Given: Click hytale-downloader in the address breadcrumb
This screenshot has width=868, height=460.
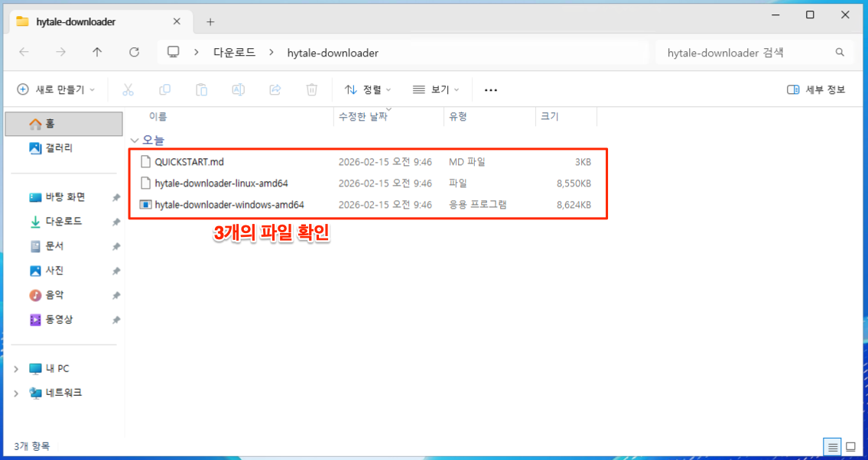Looking at the screenshot, I should [333, 53].
